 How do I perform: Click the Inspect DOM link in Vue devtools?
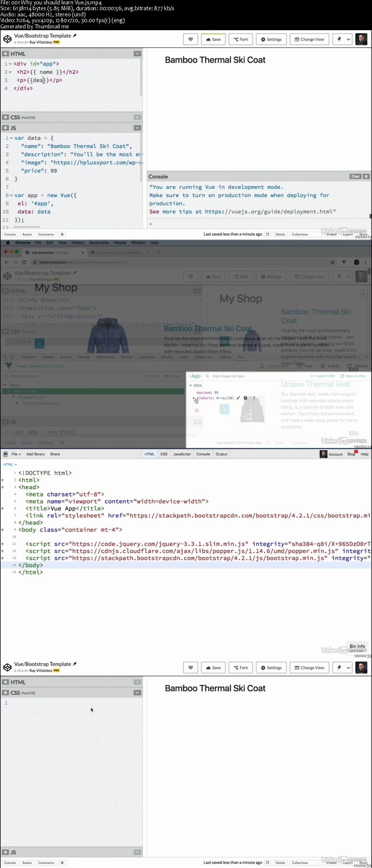323,376
